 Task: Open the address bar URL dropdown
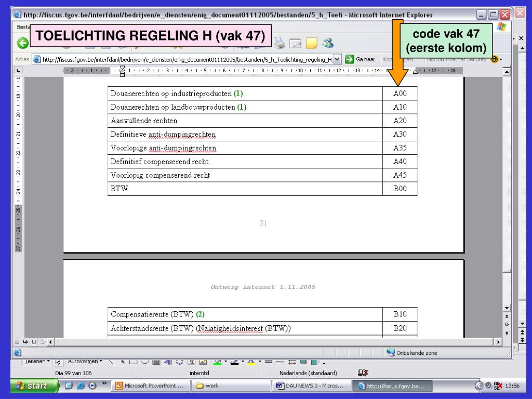click(x=337, y=59)
